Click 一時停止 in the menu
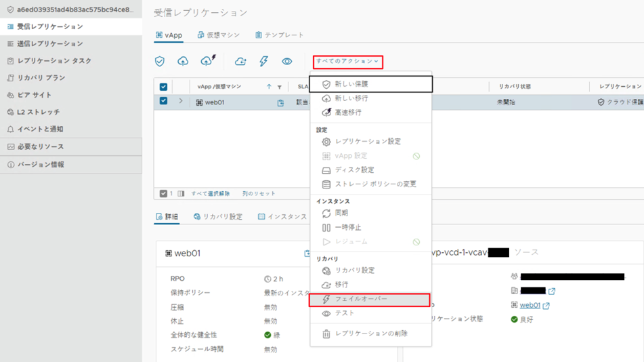 click(370, 228)
